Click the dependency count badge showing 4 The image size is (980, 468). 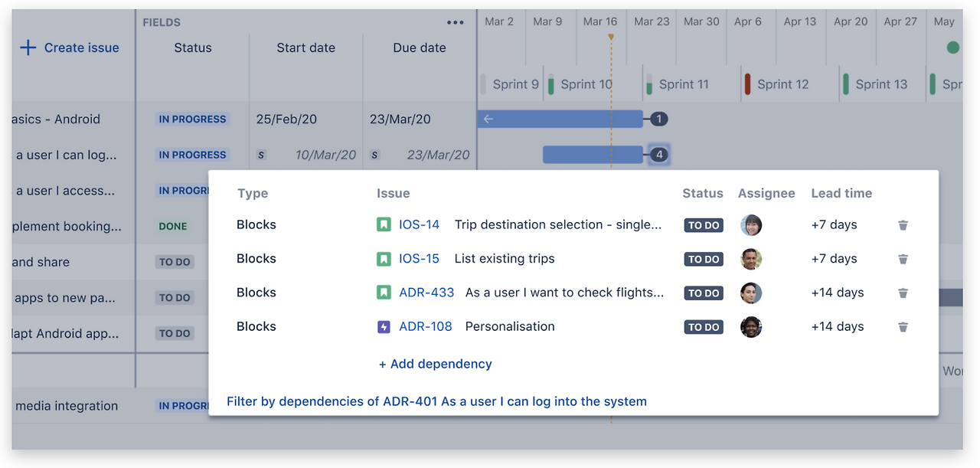658,155
